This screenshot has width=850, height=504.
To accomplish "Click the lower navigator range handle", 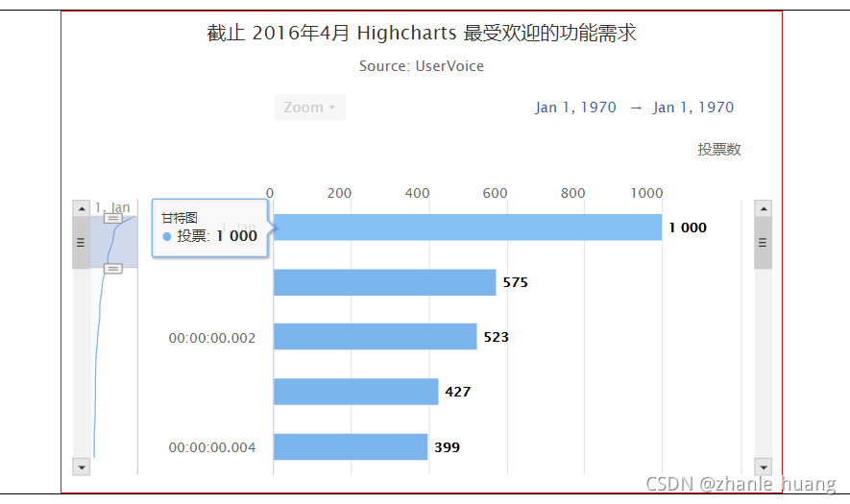I will pos(112,268).
